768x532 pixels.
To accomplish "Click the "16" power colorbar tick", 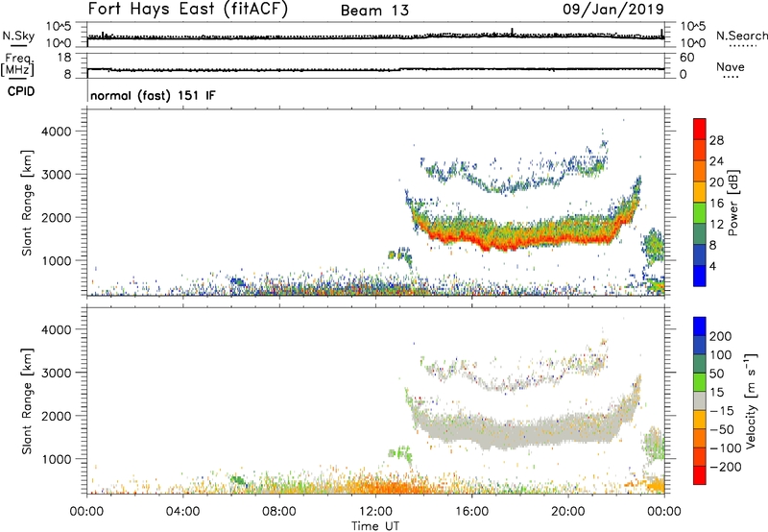I will [716, 204].
